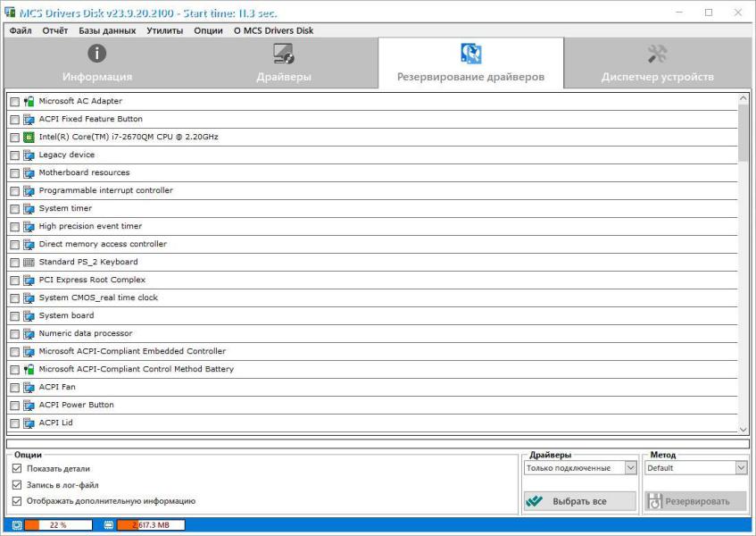Click the System CMOS_real time clock icon

click(29, 297)
